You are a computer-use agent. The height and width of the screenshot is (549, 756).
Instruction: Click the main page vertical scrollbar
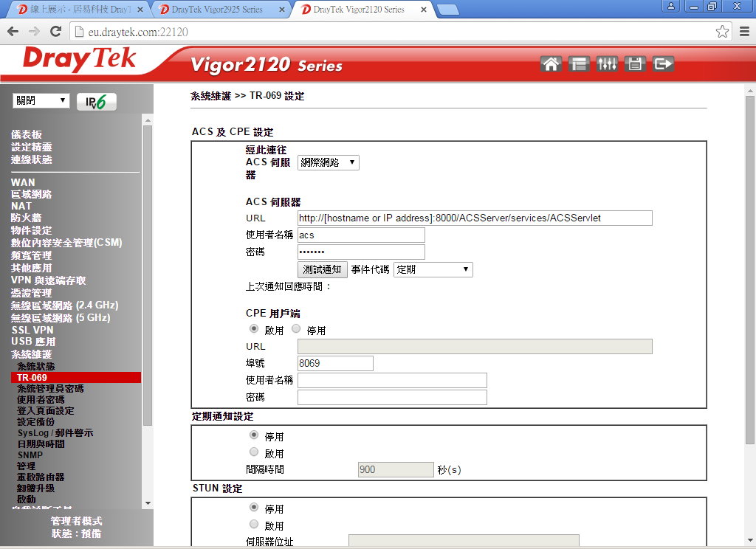pos(750,270)
